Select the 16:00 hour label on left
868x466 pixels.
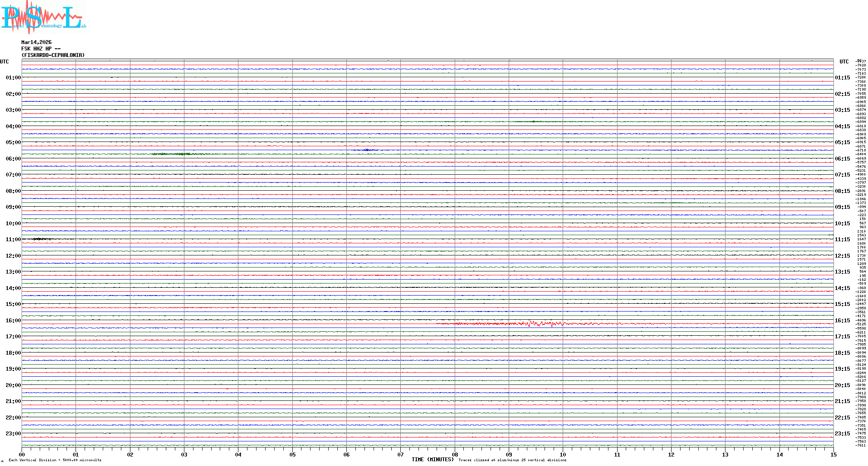[x=13, y=321]
